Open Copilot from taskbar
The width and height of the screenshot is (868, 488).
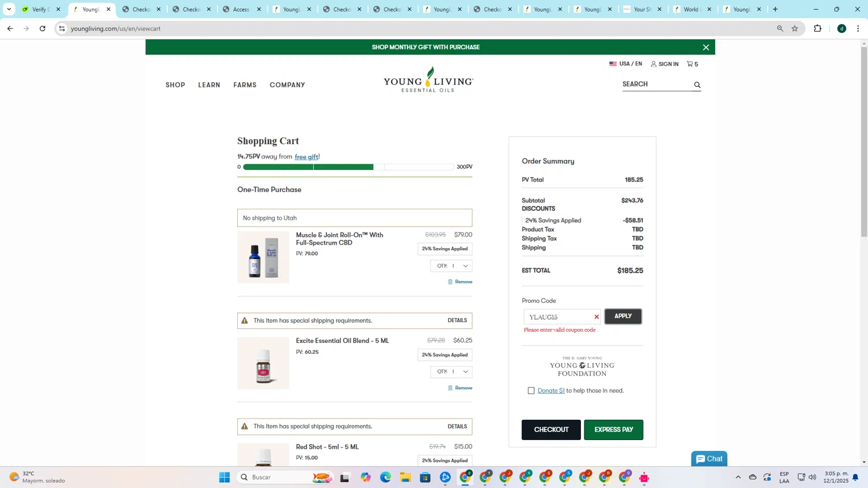pyautogui.click(x=366, y=477)
